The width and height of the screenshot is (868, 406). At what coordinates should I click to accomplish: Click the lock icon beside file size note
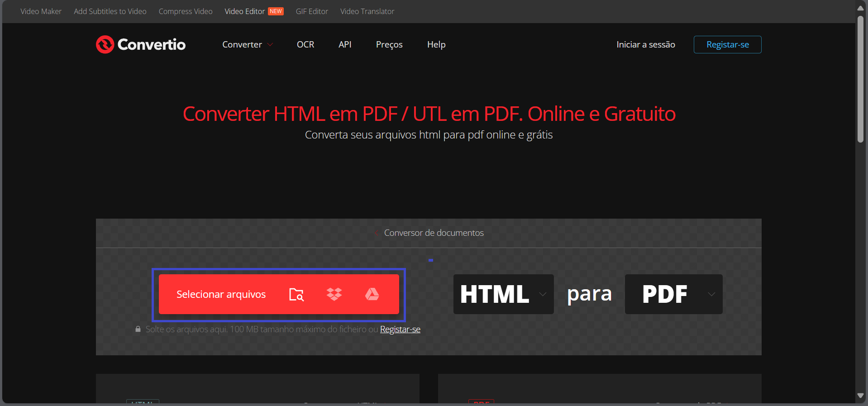[138, 329]
